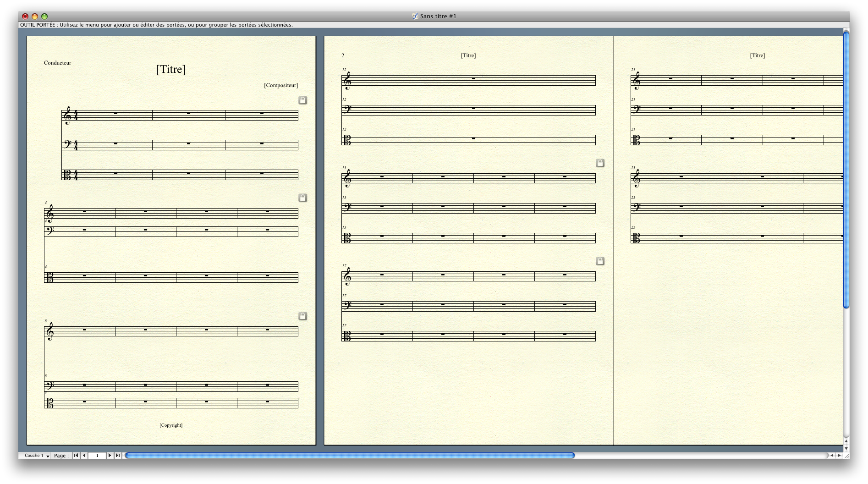Click the lock icon beside the measure 8 system
The height and width of the screenshot is (484, 868).
pos(302,316)
